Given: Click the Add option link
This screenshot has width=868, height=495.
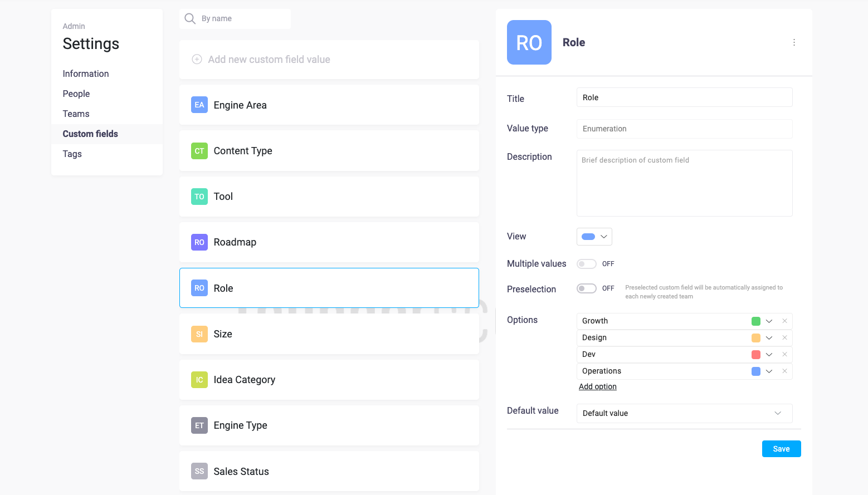Looking at the screenshot, I should click(x=597, y=386).
